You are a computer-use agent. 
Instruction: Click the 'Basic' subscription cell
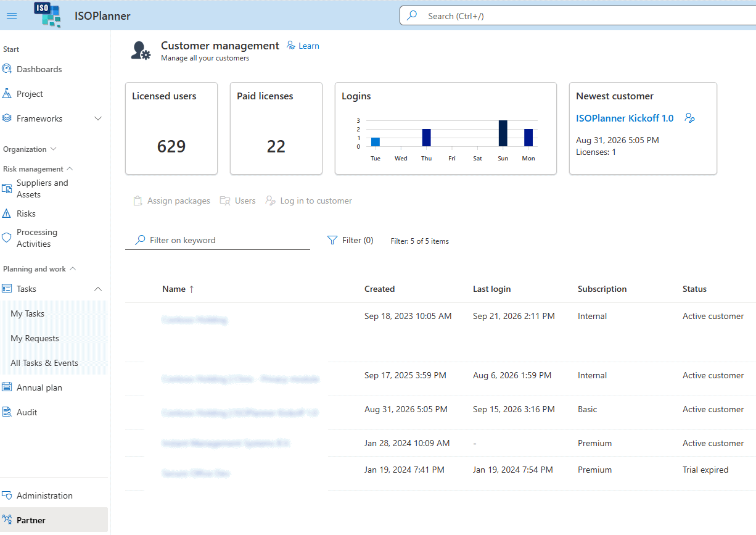pyautogui.click(x=587, y=409)
